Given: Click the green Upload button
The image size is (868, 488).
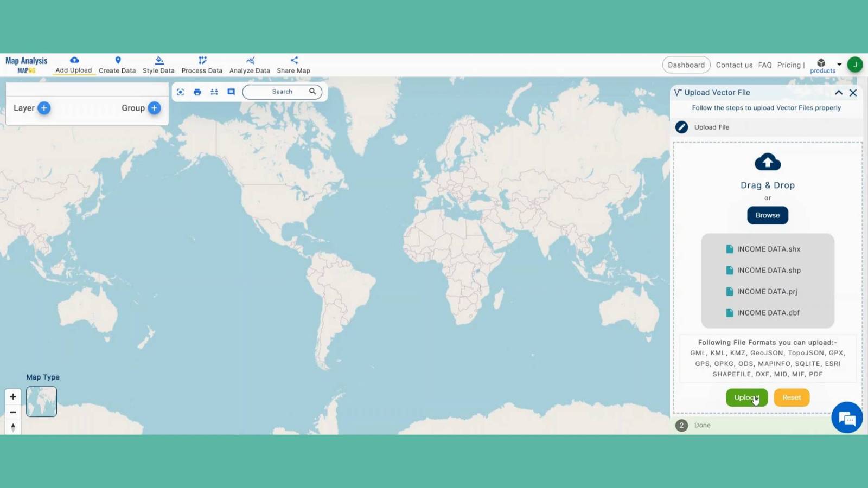Looking at the screenshot, I should [x=746, y=397].
